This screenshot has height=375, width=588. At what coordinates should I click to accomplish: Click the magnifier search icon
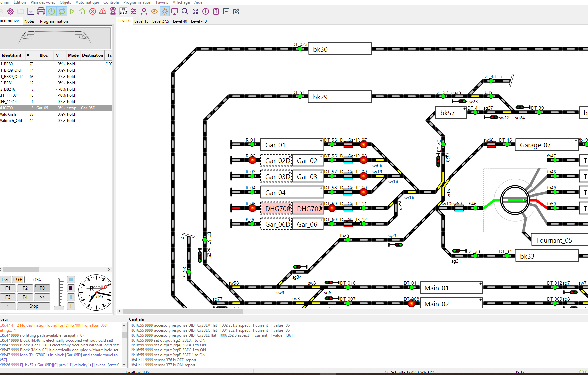185,11
